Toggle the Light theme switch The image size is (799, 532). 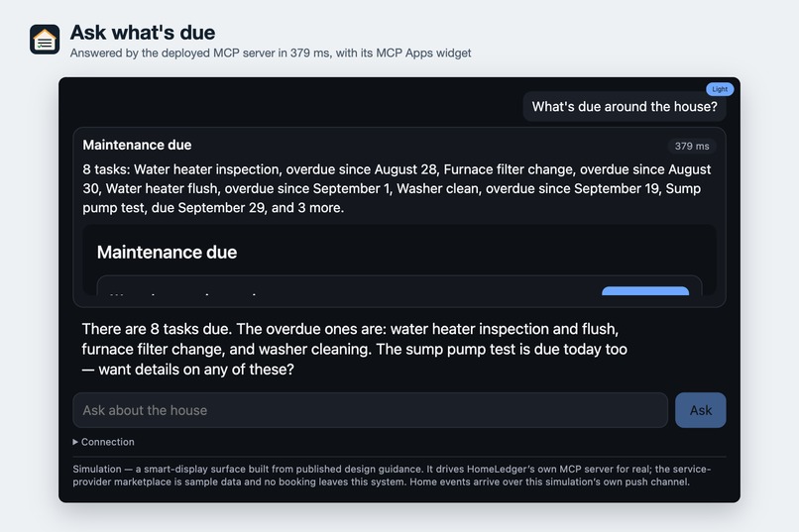[720, 89]
